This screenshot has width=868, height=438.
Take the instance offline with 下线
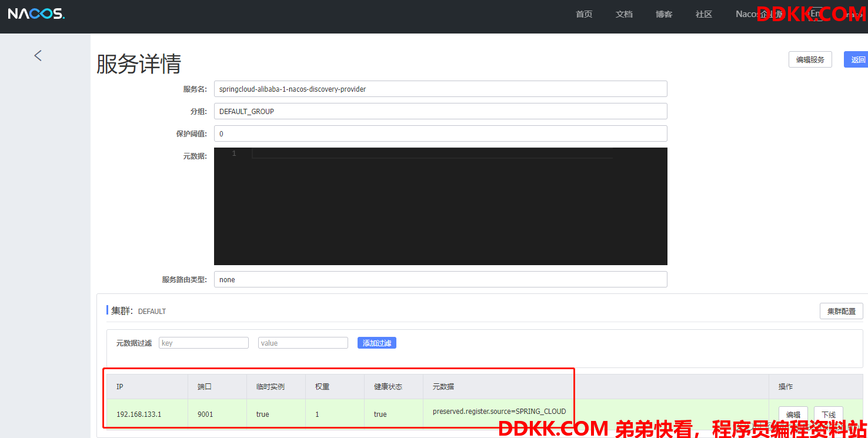coord(828,414)
